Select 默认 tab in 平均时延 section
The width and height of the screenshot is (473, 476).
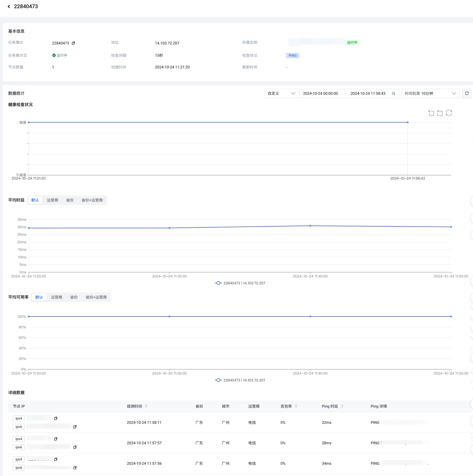point(35,200)
